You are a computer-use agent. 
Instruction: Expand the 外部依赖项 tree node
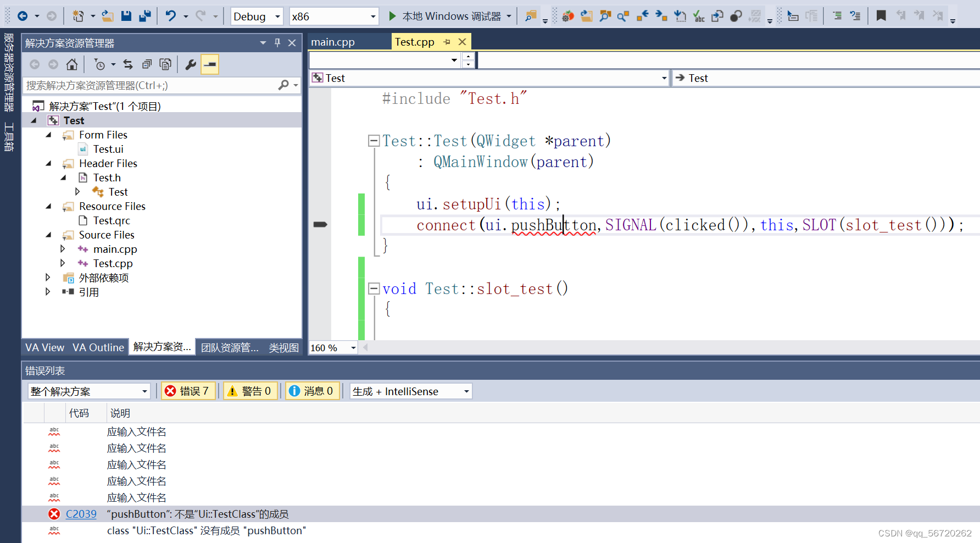[x=48, y=278]
